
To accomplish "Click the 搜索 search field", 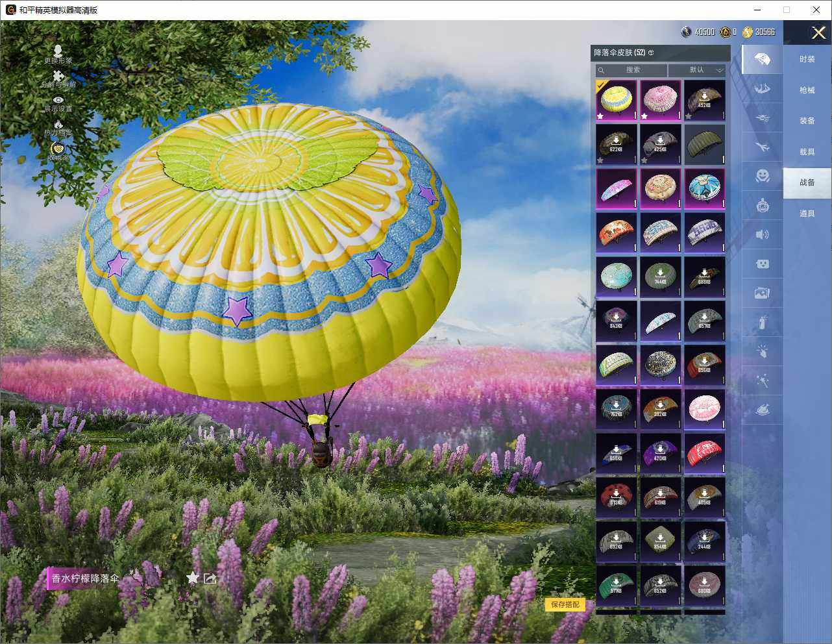I will pos(632,69).
